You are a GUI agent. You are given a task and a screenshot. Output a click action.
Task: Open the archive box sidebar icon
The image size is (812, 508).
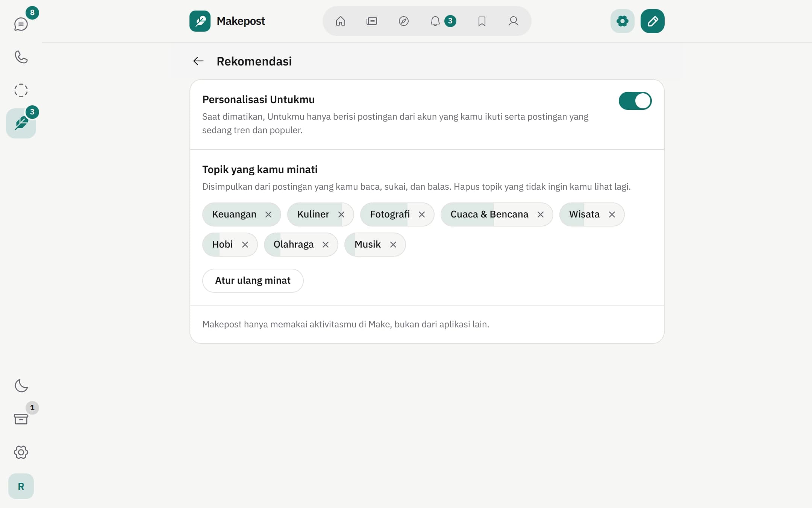[x=21, y=419]
